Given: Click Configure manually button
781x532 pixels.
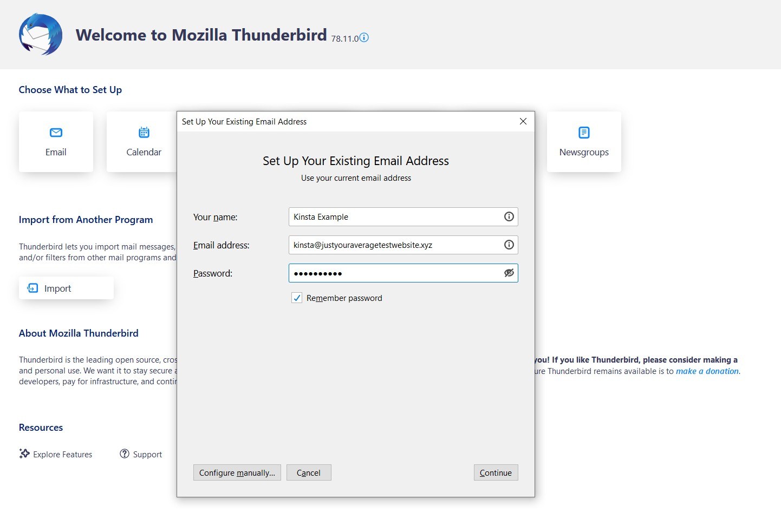Looking at the screenshot, I should pos(237,472).
